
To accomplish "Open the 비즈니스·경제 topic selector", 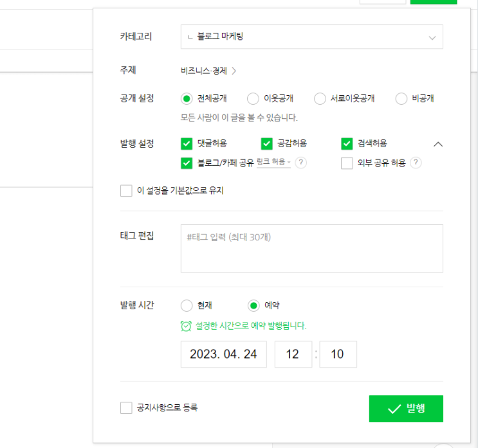I will click(x=209, y=71).
